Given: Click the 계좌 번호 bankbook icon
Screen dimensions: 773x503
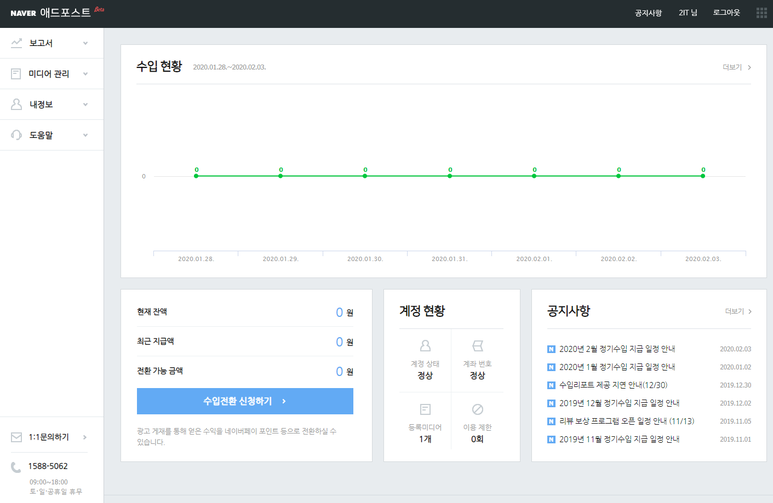Looking at the screenshot, I should [x=477, y=346].
